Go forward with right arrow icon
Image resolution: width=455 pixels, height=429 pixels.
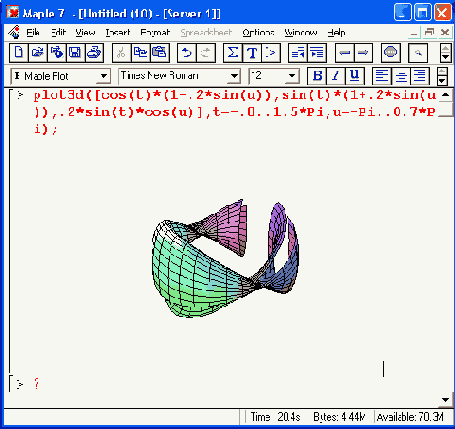[x=363, y=53]
